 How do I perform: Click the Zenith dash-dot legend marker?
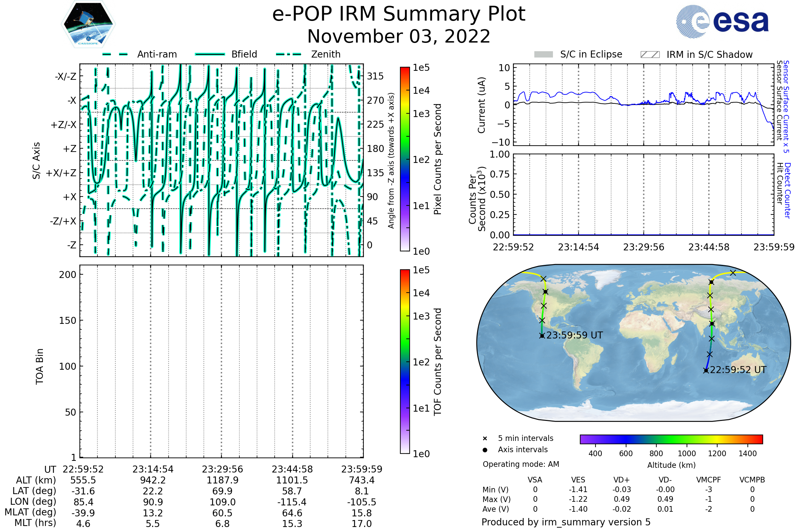pyautogui.click(x=289, y=54)
